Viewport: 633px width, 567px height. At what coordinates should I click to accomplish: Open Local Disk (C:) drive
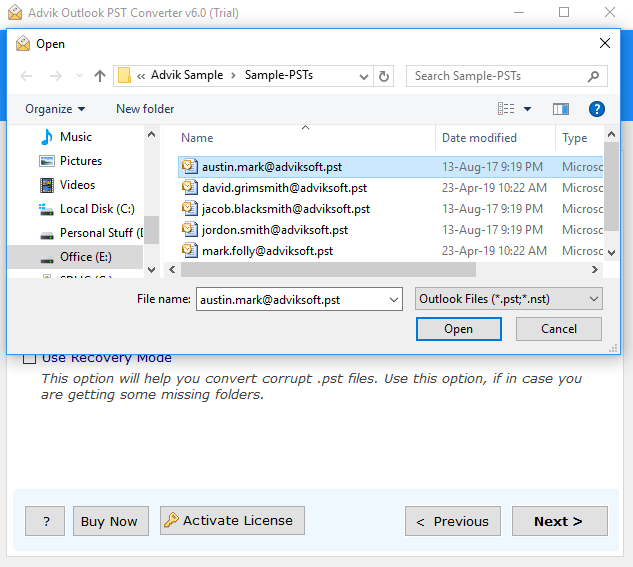[x=97, y=209]
